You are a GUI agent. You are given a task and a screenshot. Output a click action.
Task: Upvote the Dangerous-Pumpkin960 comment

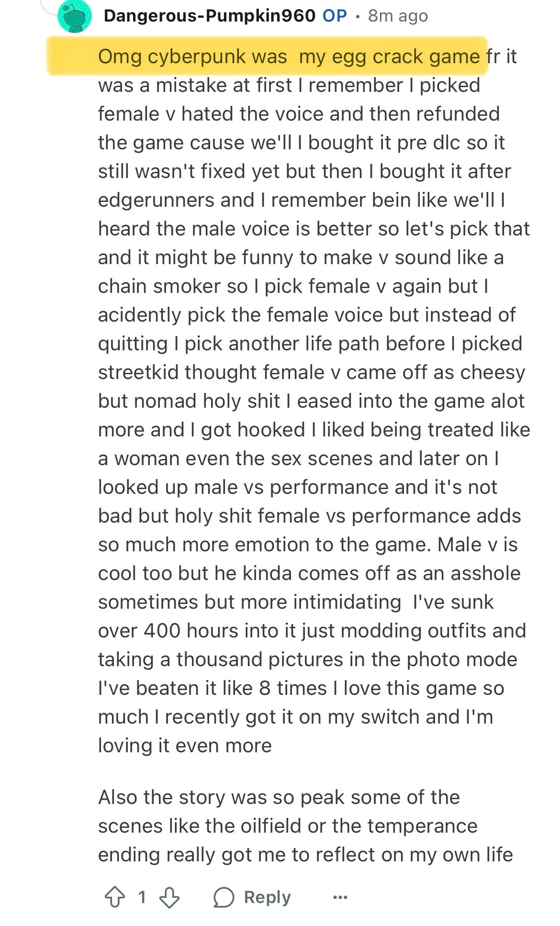[115, 897]
